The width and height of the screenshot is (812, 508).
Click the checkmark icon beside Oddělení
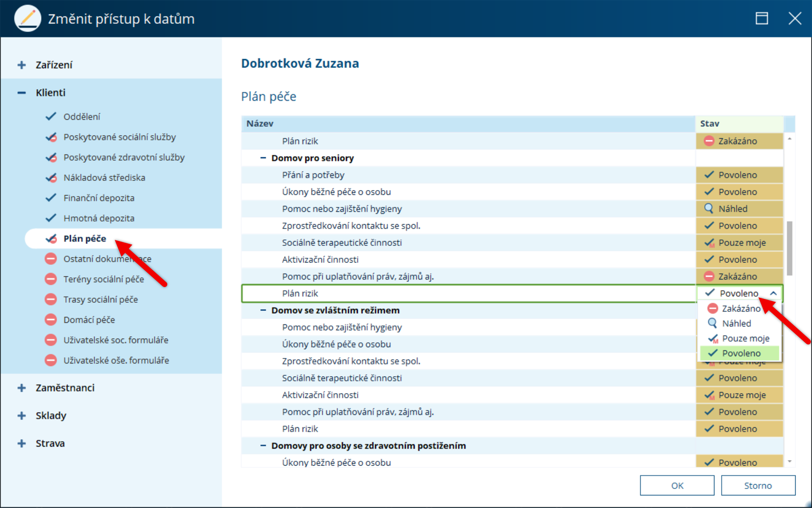51,116
